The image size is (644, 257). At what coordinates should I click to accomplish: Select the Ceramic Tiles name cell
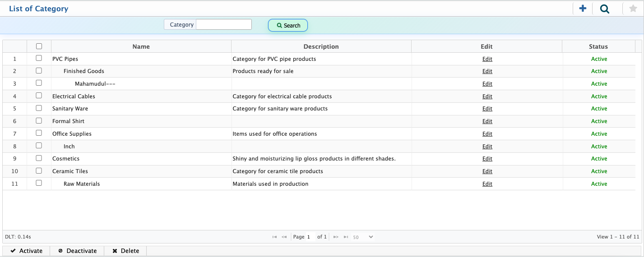(x=141, y=171)
